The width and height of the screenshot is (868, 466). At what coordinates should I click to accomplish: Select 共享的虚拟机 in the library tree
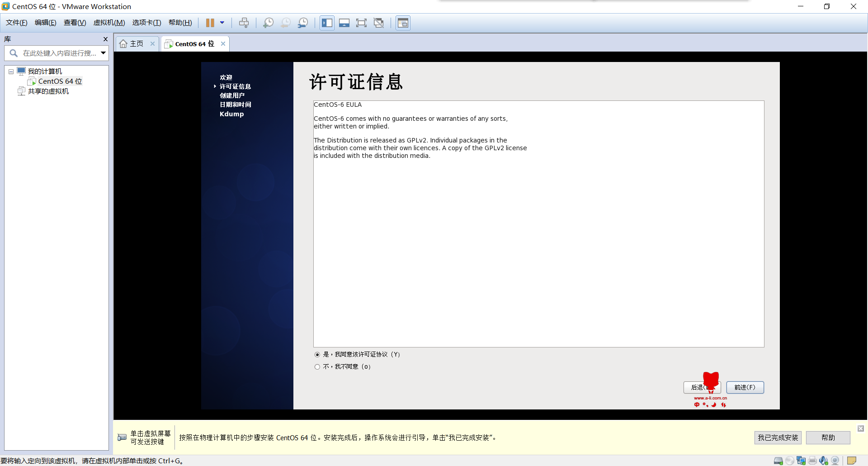pos(48,91)
